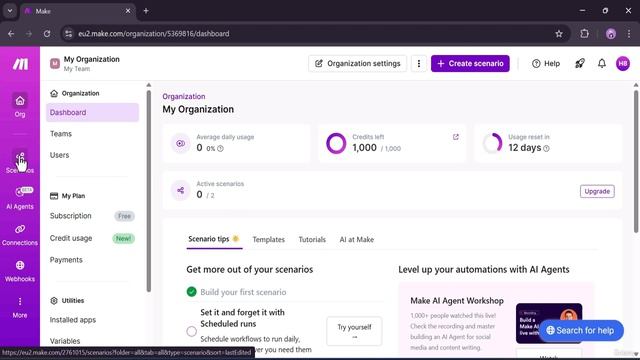The width and height of the screenshot is (640, 360).
Task: Open the tab search dropdown arrow
Action: 10,11
